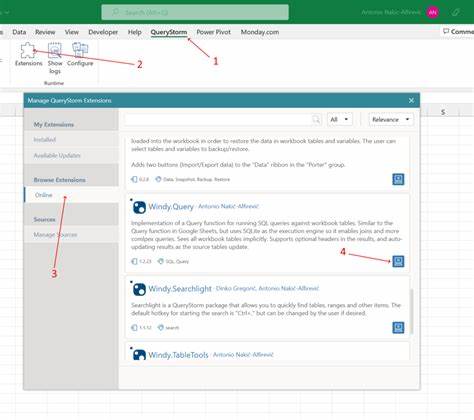Image resolution: width=474 pixels, height=420 pixels.
Task: Click the Windy.Query package logo
Action: point(139,207)
